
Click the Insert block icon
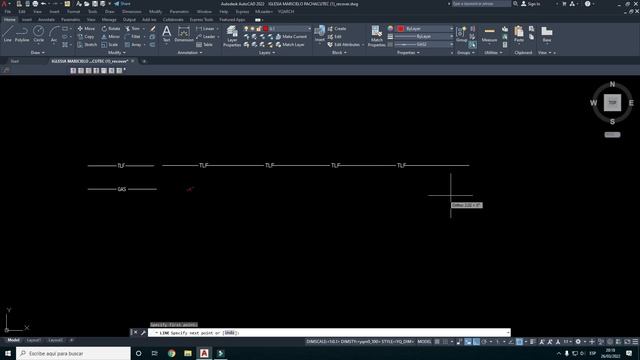320,34
